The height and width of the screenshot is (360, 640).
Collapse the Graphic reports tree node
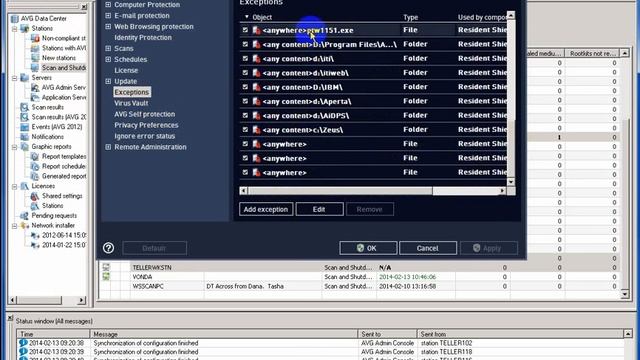[15, 147]
